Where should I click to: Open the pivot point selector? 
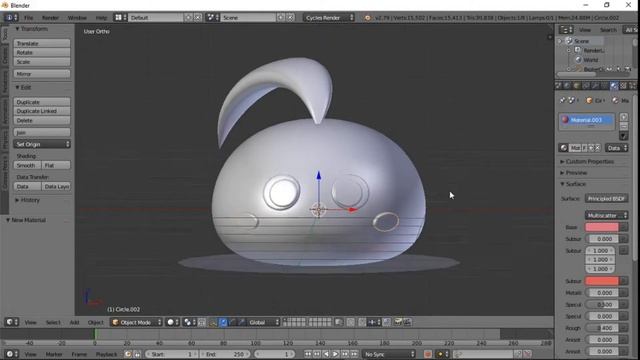(x=189, y=322)
